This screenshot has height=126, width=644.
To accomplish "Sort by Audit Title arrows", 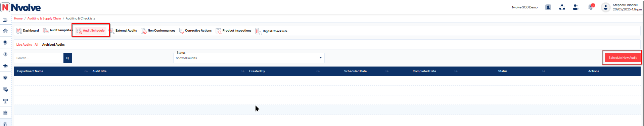I will 242,71.
